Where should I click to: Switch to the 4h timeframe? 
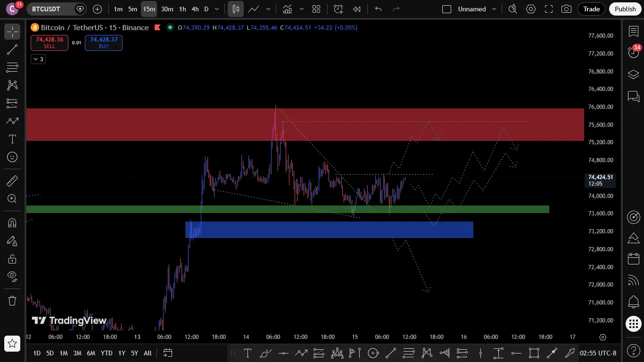(195, 9)
